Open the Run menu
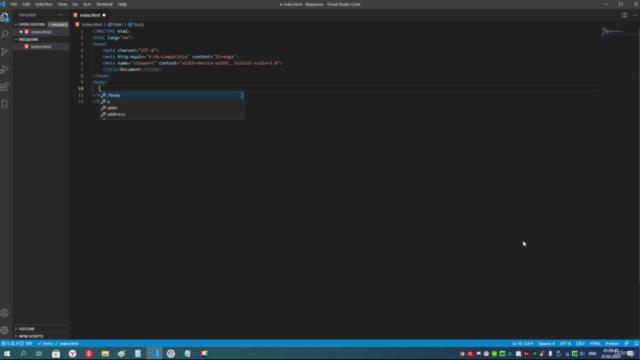The width and height of the screenshot is (640, 360). 87,4
